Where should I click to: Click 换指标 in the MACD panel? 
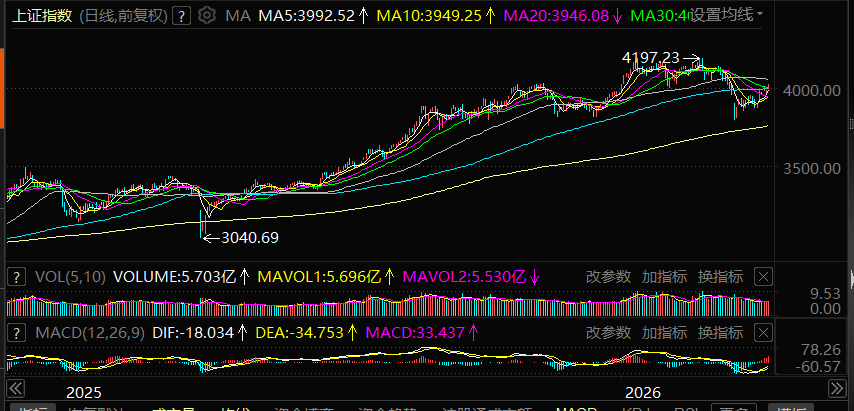[x=719, y=331]
